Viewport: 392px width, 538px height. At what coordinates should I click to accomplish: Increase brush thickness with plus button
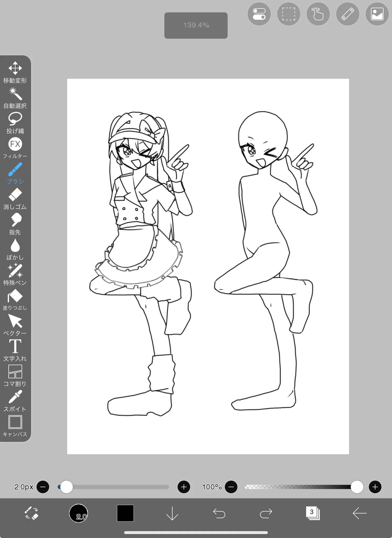184,487
